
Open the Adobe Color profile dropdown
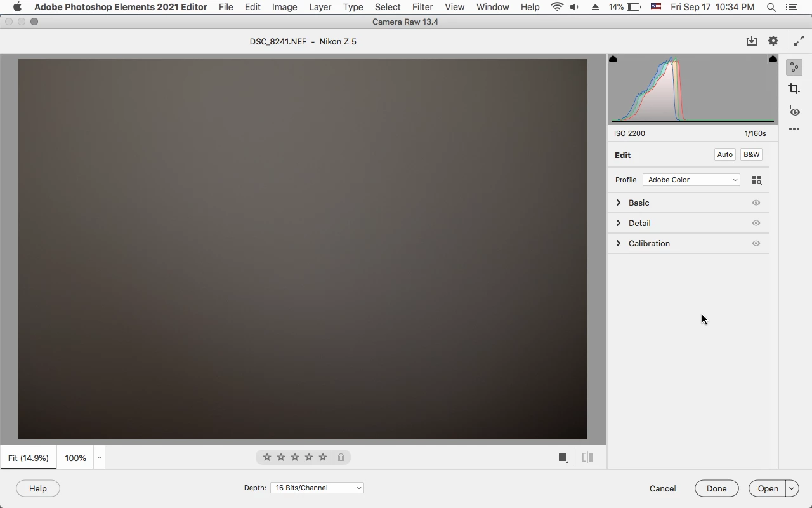pos(691,180)
